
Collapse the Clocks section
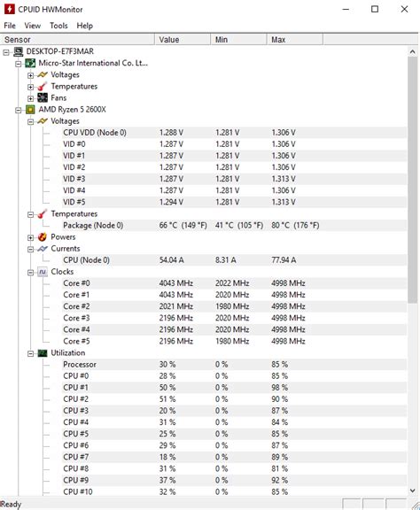(31, 273)
